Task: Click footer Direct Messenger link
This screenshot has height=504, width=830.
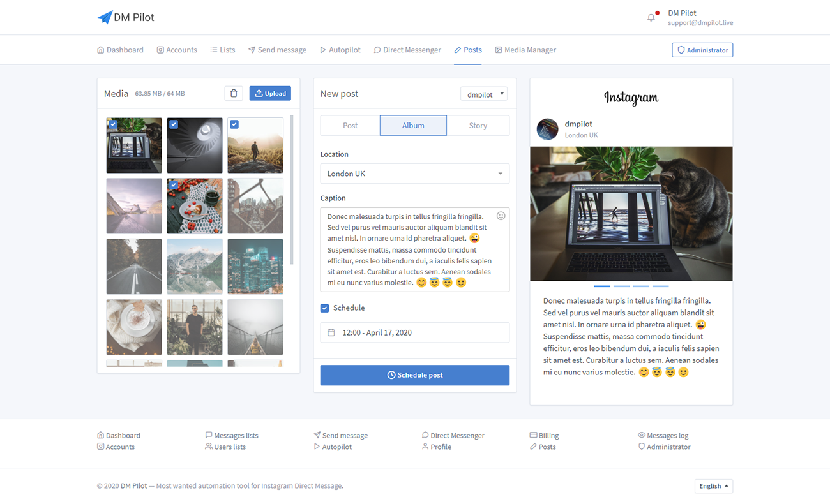Action: [453, 435]
